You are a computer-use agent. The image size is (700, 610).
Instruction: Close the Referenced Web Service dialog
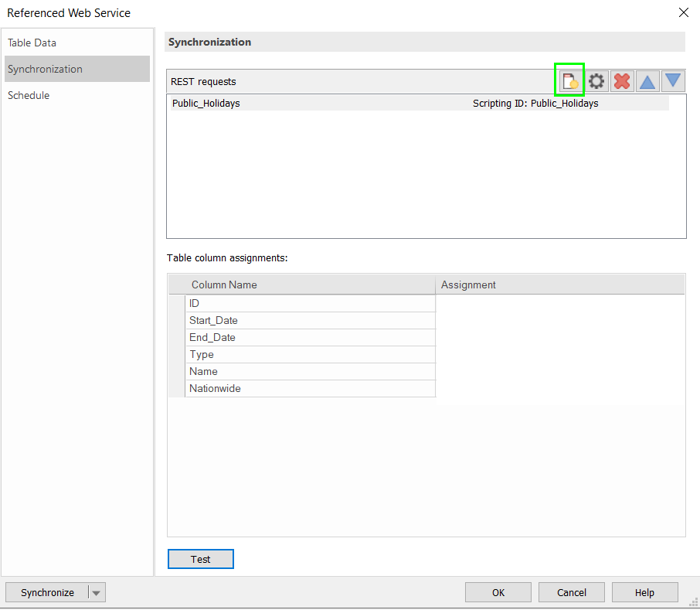683,12
